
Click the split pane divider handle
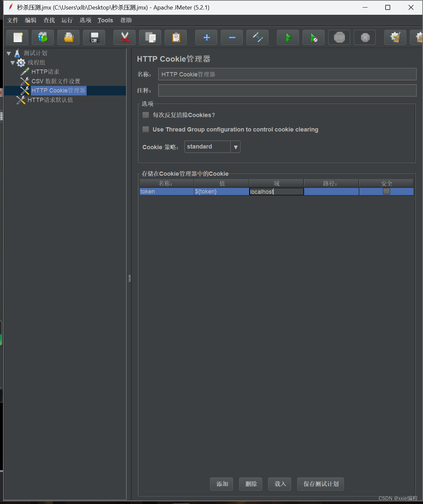click(130, 278)
